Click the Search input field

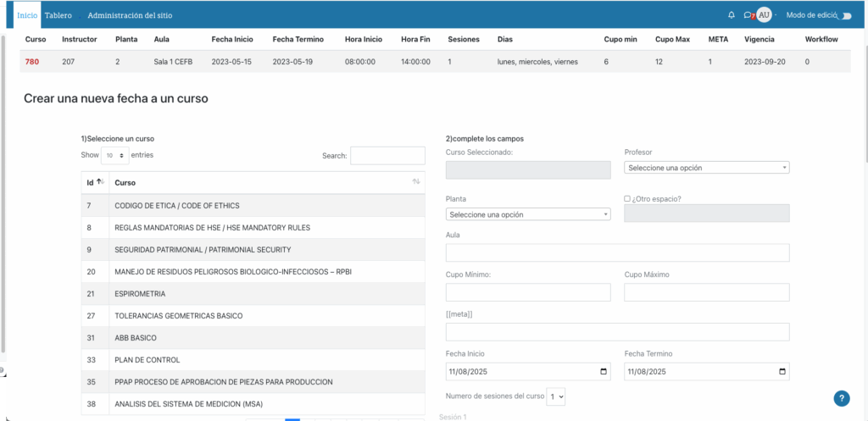pyautogui.click(x=387, y=156)
